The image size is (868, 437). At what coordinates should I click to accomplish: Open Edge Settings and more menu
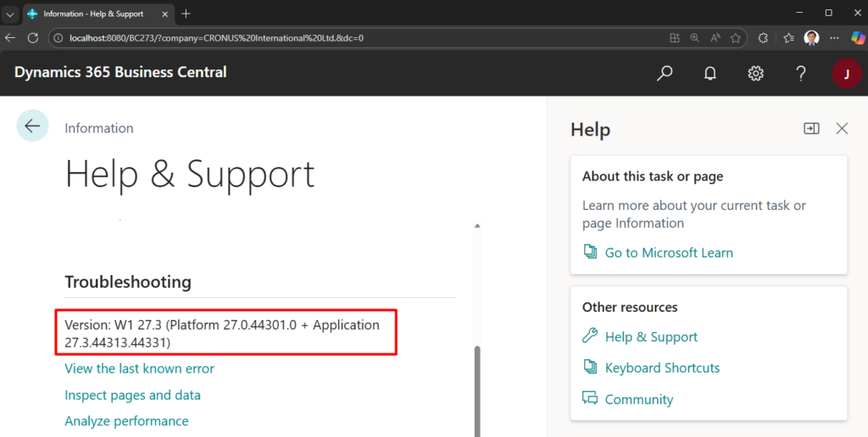tap(835, 38)
